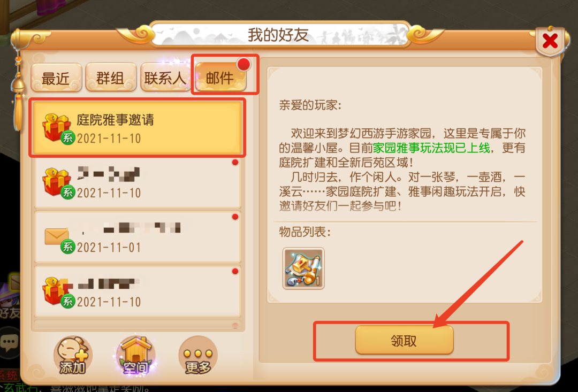Screen dimensions: 578x392
Task: Open the 联系人 tab
Action: (165, 78)
